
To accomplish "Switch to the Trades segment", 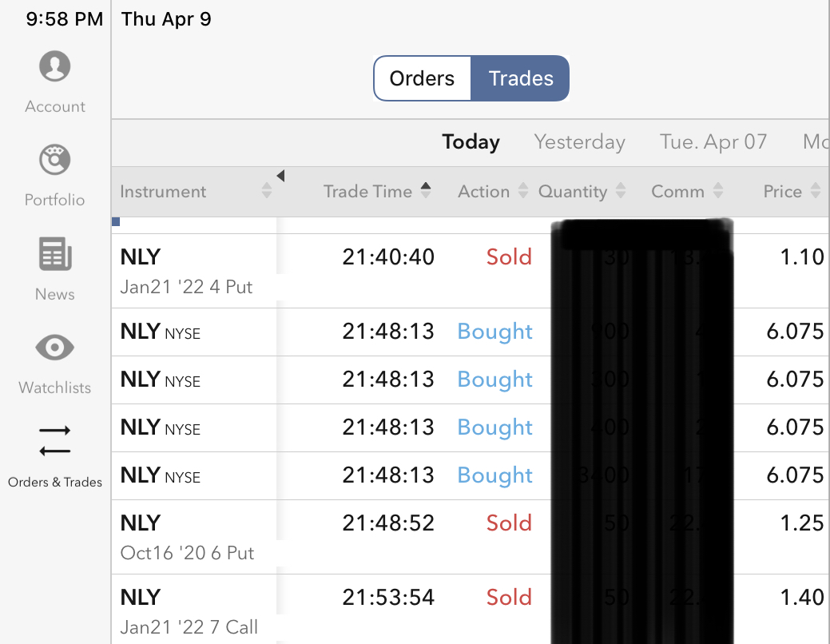I will [x=521, y=78].
